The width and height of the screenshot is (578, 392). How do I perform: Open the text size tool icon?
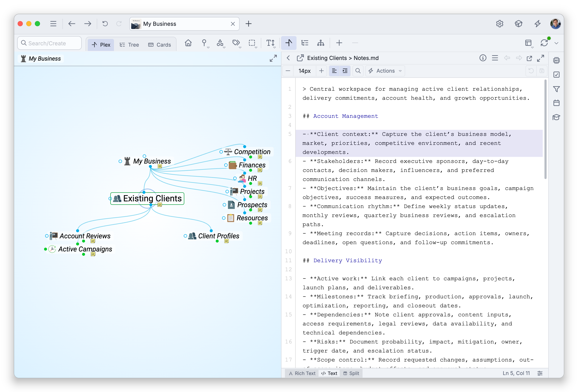270,43
